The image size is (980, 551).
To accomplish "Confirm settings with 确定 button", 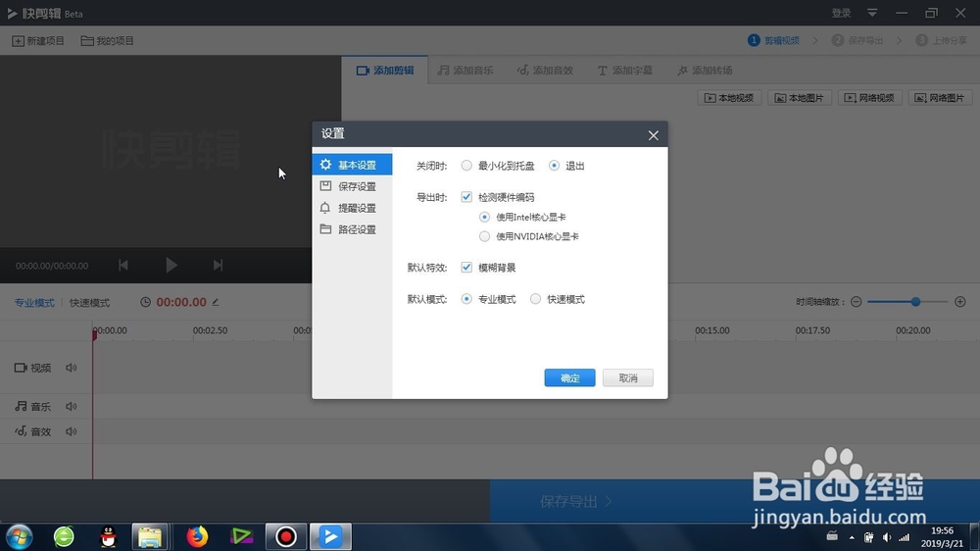I will tap(569, 377).
